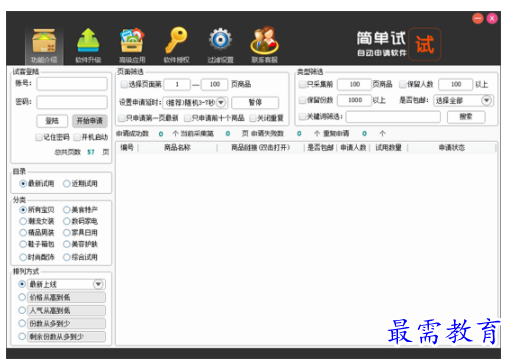Select 数码家电 category radio

67,221
